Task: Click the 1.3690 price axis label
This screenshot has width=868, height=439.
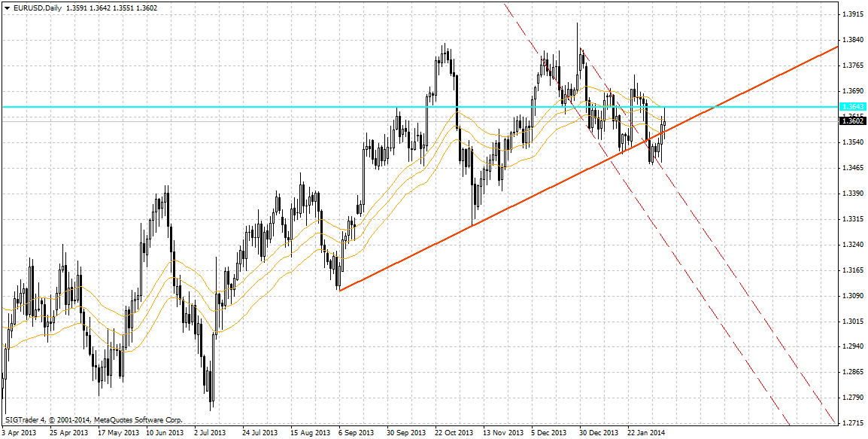Action: tap(854, 91)
